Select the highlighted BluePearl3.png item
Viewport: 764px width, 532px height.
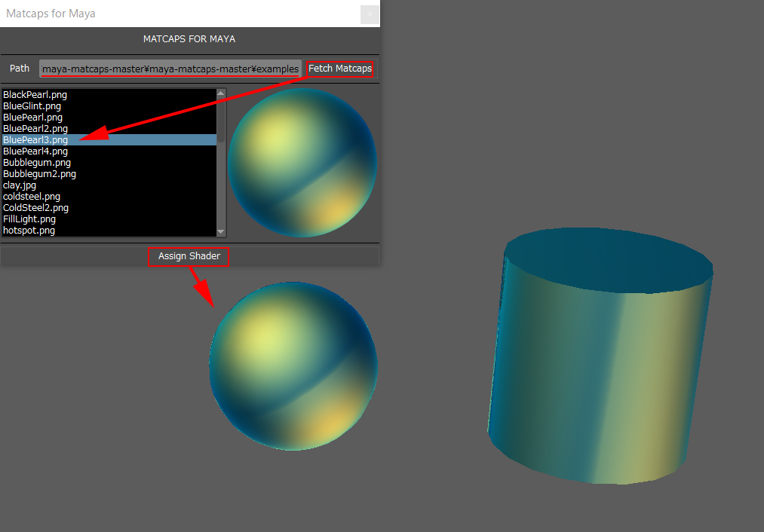click(35, 140)
